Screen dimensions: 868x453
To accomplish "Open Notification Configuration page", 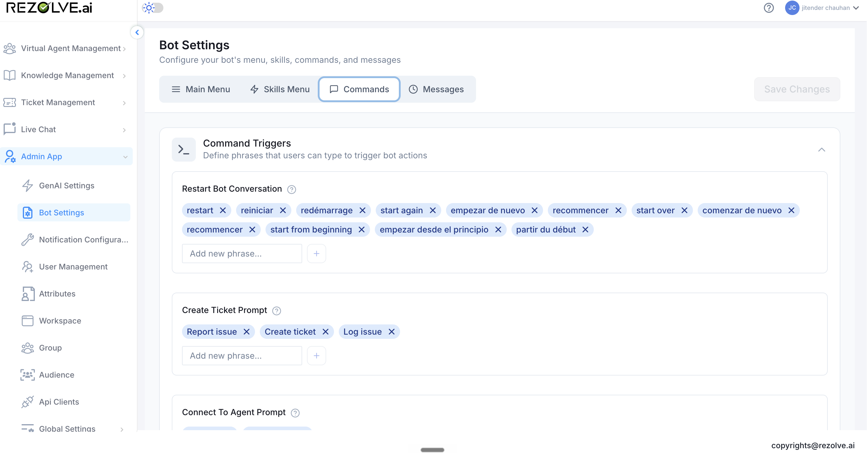I will click(x=74, y=239).
